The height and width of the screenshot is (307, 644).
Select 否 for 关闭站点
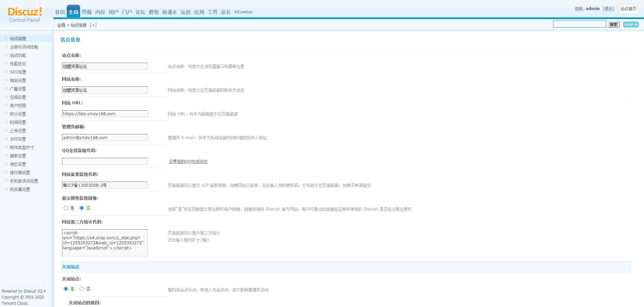(82, 289)
